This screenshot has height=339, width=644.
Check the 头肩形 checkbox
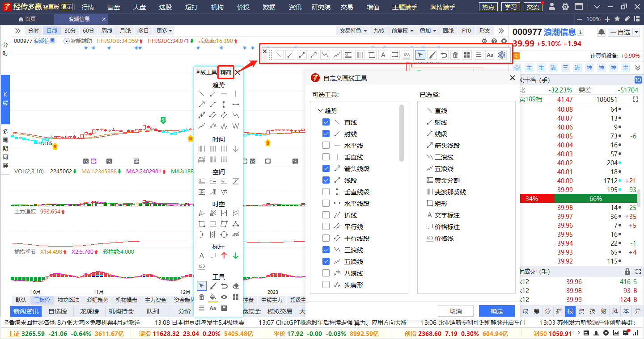point(326,285)
